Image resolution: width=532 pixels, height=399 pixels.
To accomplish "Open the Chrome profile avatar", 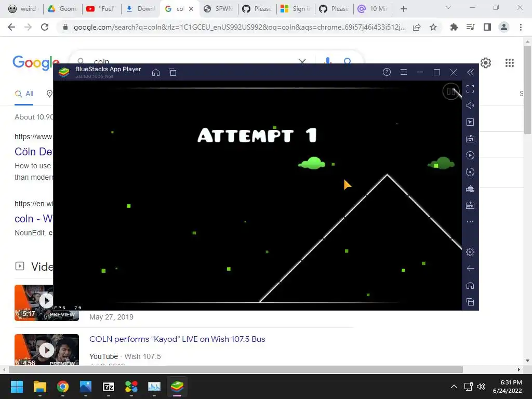I will click(x=504, y=27).
